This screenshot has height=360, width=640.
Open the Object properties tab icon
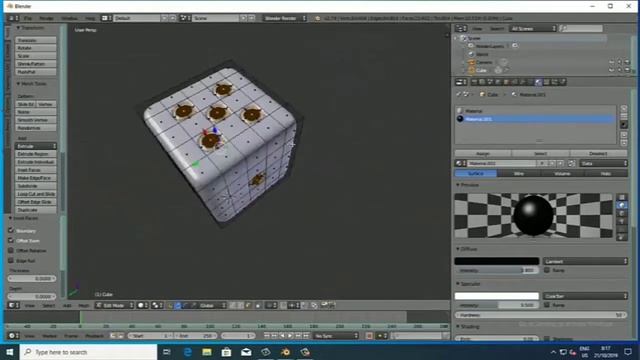coord(507,82)
